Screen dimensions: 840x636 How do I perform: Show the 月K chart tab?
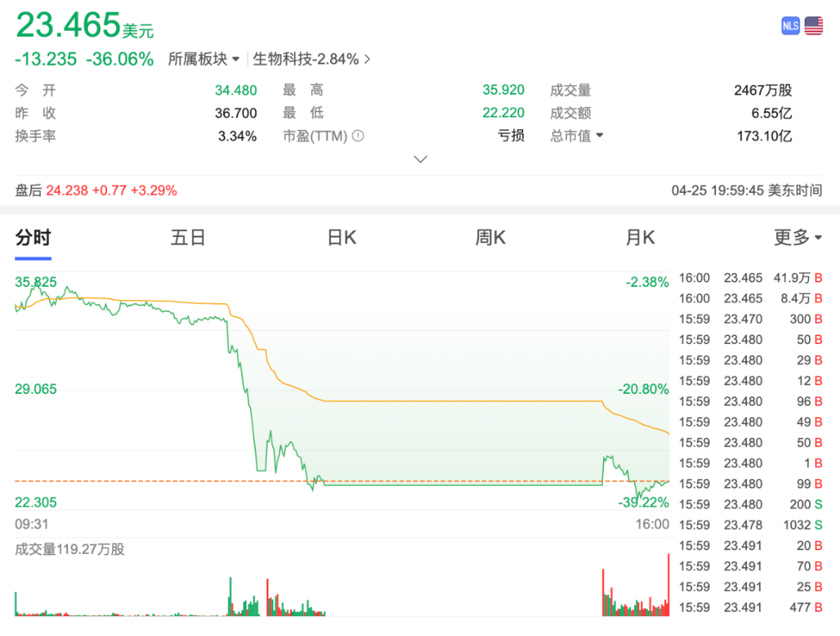click(640, 238)
